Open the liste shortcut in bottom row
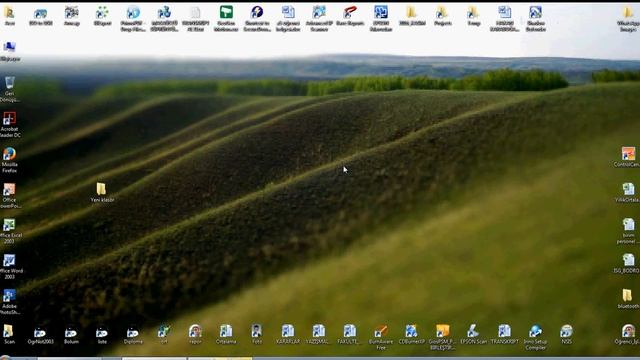The height and width of the screenshot is (360, 640). (102, 335)
